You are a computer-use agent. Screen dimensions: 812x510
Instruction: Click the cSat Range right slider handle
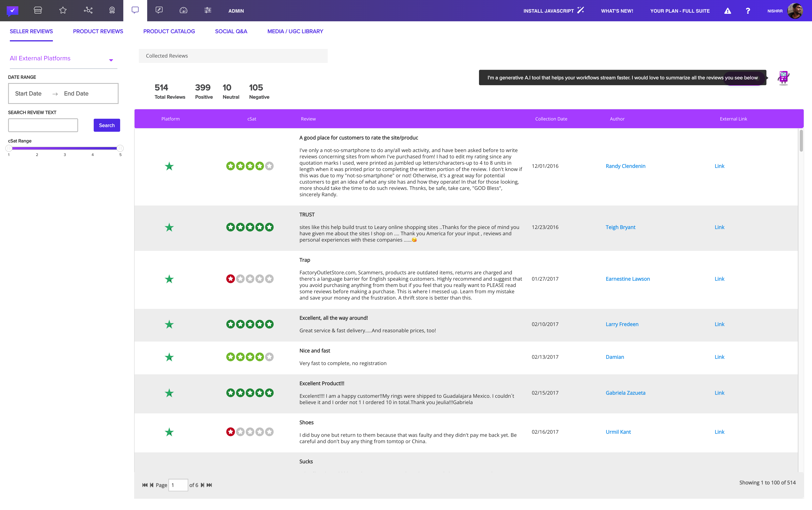tap(120, 148)
